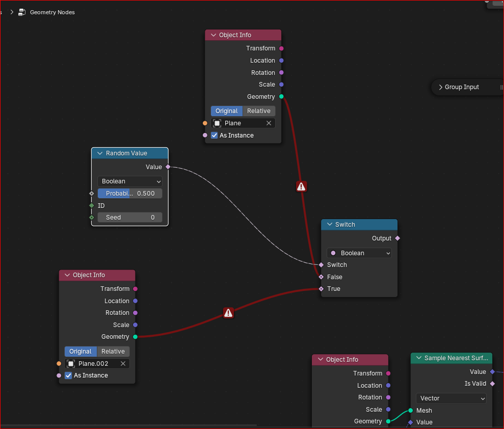This screenshot has height=429, width=504.
Task: Select Relative mode on Plane Object Info
Action: (x=259, y=111)
